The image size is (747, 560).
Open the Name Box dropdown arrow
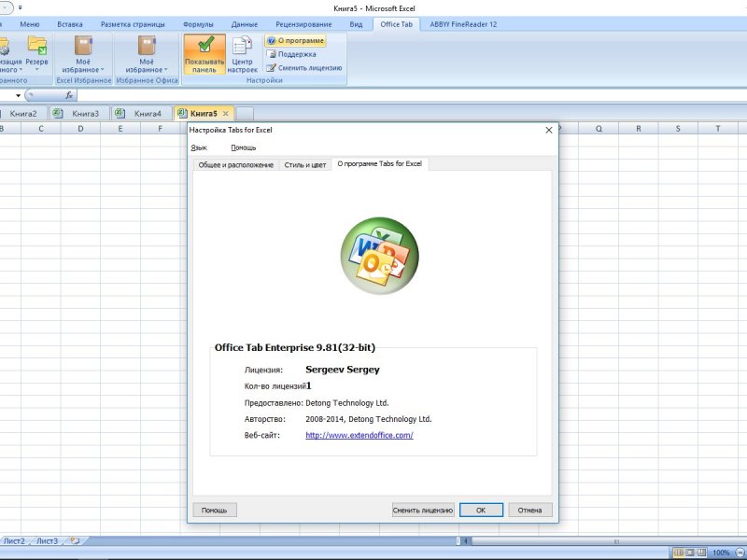pos(18,95)
